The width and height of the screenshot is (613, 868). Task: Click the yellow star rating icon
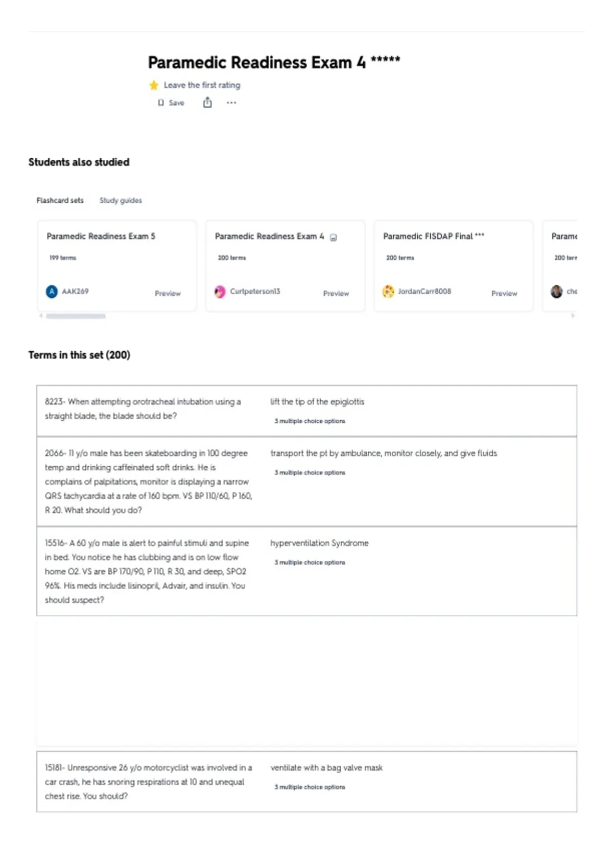click(x=154, y=85)
